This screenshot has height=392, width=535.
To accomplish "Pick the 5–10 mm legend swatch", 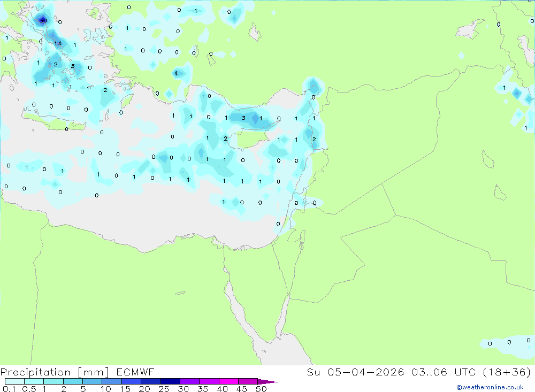I will [92, 381].
